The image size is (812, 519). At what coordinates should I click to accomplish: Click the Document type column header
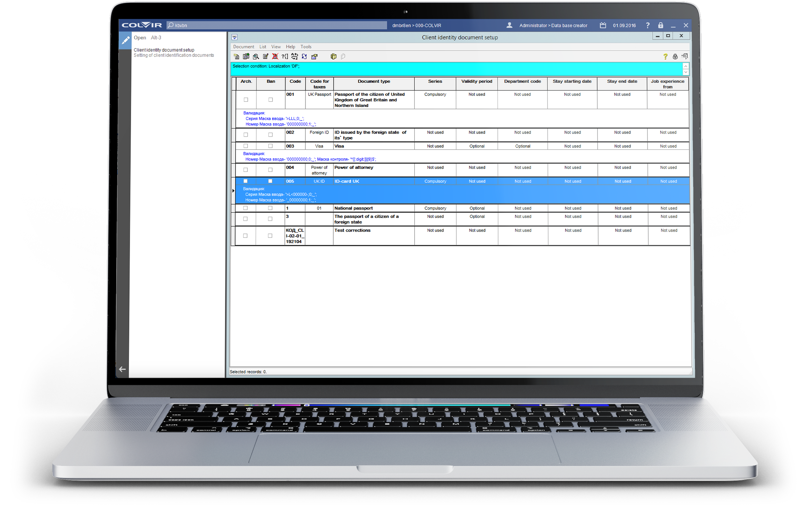374,84
